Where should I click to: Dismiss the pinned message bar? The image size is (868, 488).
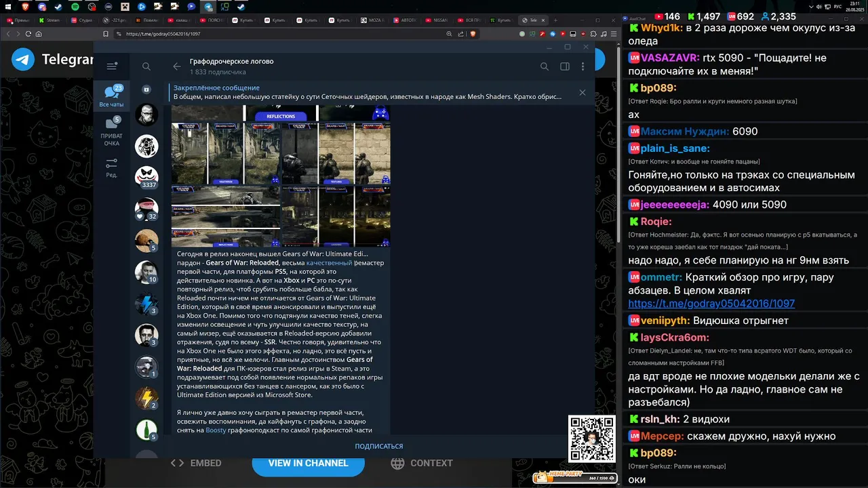click(582, 92)
